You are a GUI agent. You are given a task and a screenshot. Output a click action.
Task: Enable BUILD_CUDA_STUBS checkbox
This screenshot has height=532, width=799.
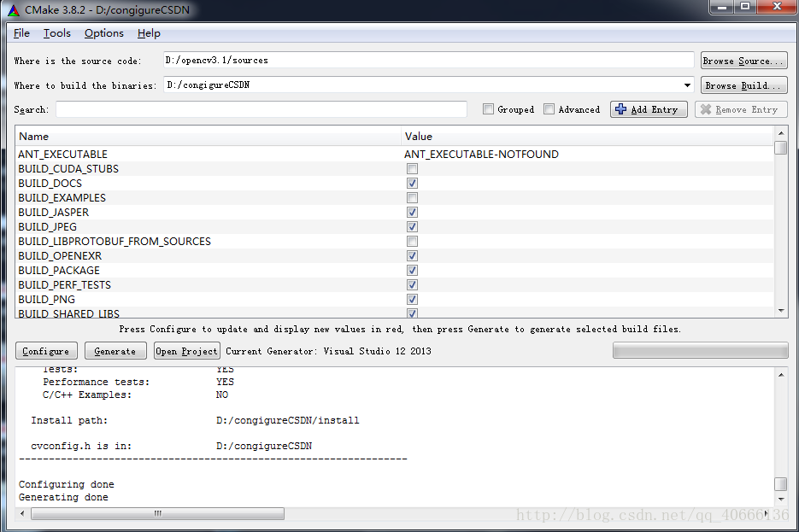coord(412,168)
